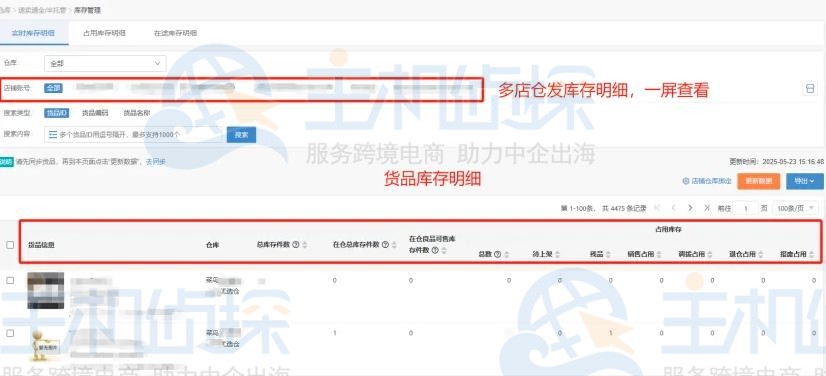Image resolution: width=826 pixels, height=376 pixels.
Task: Tick the select-all checkbox in the table header
Action: (10, 245)
